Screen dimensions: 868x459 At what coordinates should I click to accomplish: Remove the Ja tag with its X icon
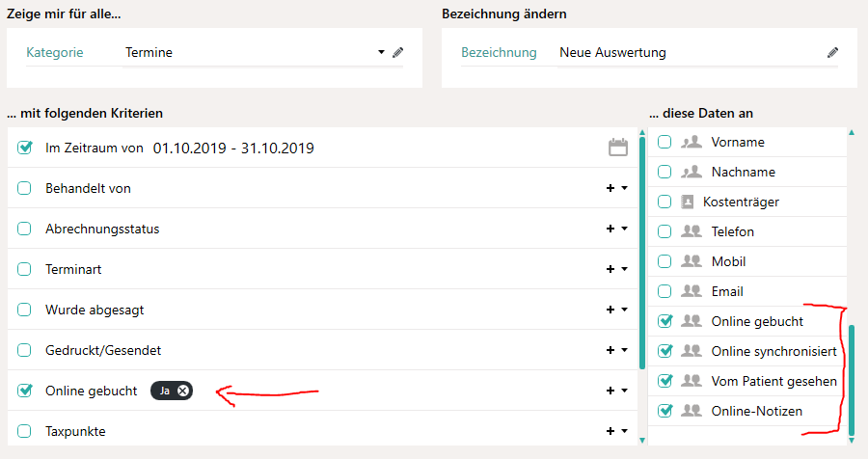coord(183,391)
